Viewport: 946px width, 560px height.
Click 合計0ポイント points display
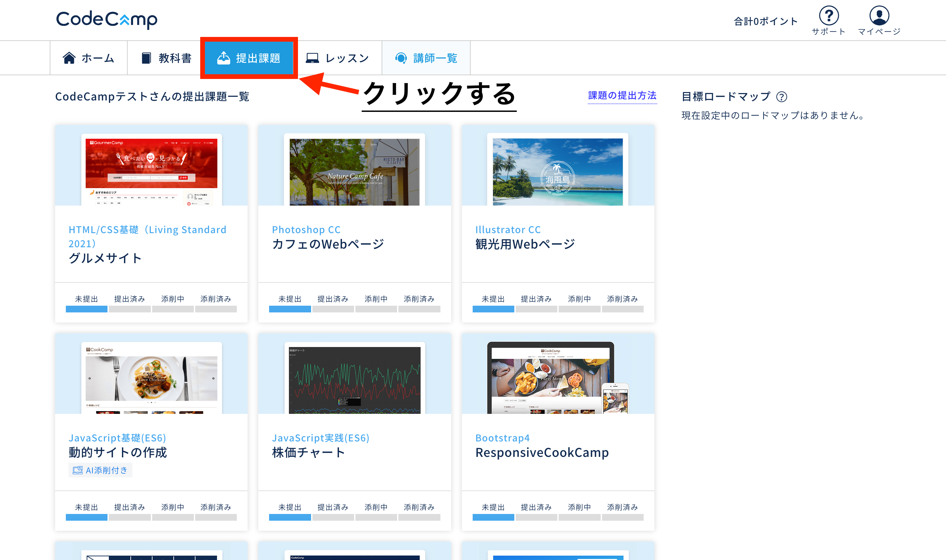[765, 21]
